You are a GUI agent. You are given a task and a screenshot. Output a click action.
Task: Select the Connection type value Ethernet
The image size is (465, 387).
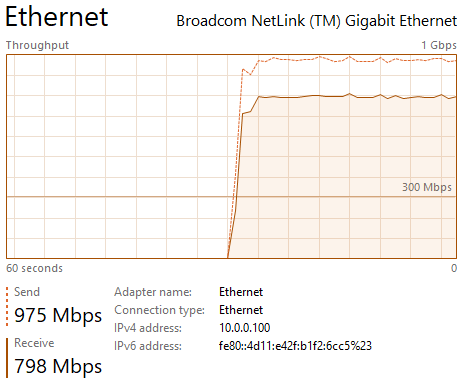[x=241, y=310]
